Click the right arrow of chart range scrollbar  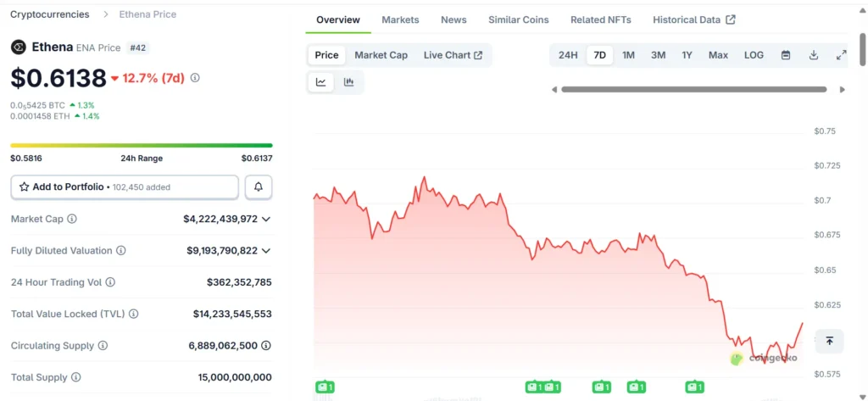843,90
